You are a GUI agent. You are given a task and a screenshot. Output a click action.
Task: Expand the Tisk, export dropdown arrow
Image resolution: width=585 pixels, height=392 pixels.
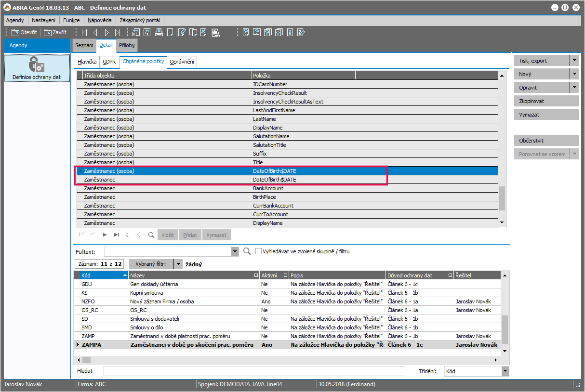(574, 61)
